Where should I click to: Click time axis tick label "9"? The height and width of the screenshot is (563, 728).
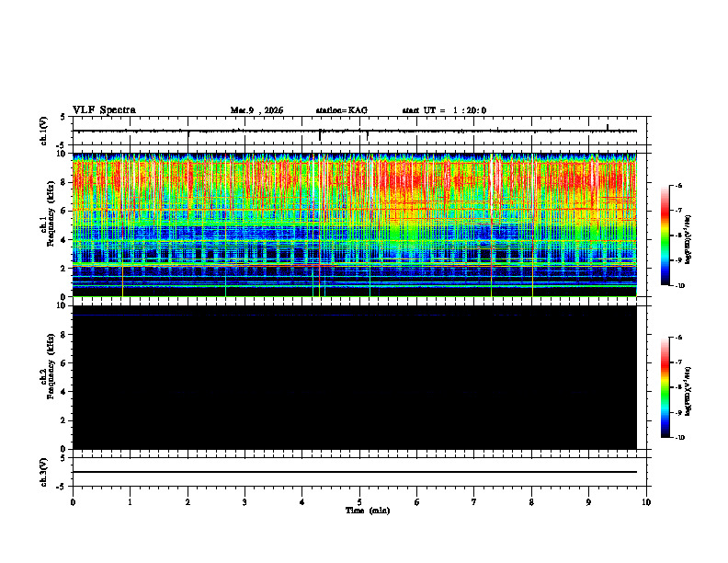pos(588,502)
